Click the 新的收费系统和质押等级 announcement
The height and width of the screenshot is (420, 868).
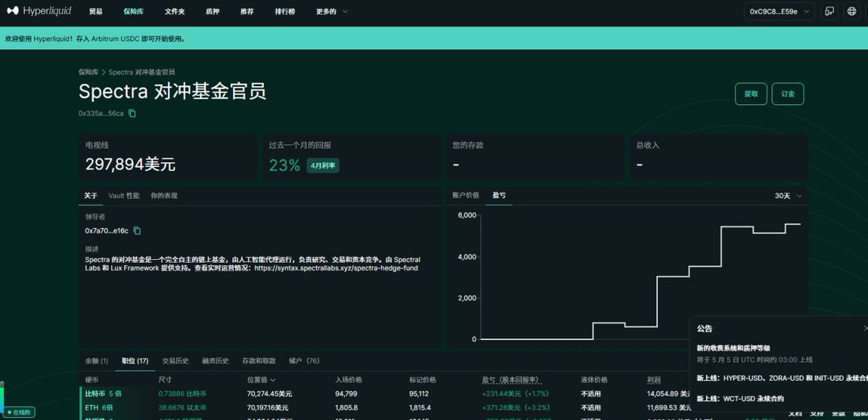[733, 348]
